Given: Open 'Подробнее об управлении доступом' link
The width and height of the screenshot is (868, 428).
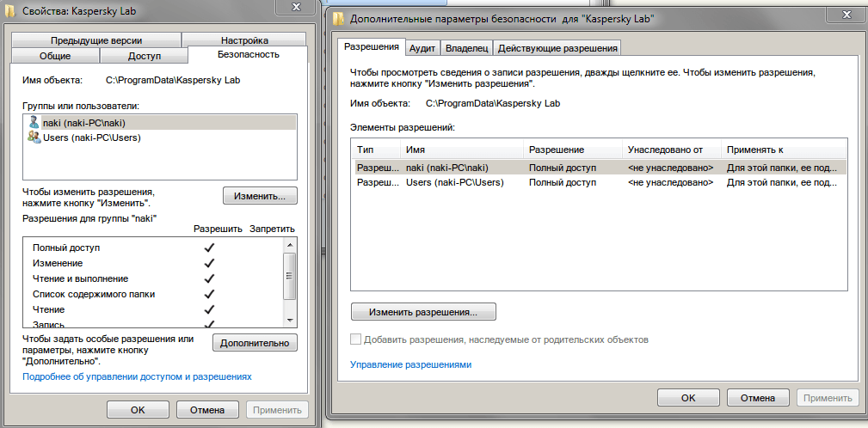Looking at the screenshot, I should click(x=137, y=376).
